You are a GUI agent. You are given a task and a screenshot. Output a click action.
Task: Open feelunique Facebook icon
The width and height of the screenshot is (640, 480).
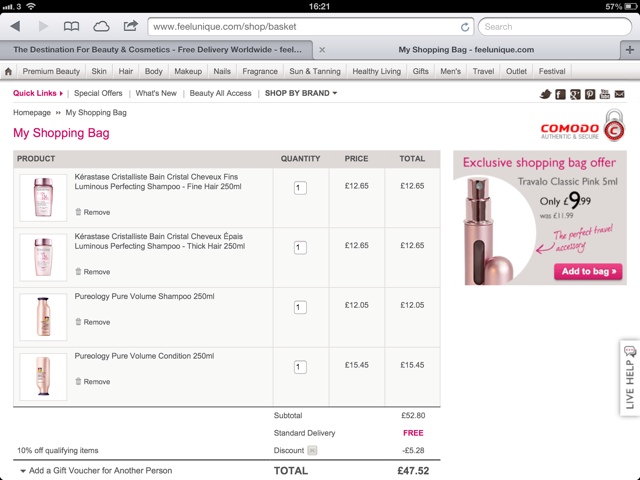pos(560,94)
